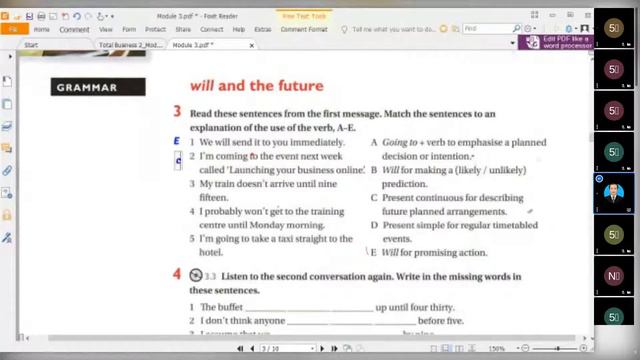Click the Edit PDF like a word processor banner
The width and height of the screenshot is (640, 360).
(x=556, y=42)
